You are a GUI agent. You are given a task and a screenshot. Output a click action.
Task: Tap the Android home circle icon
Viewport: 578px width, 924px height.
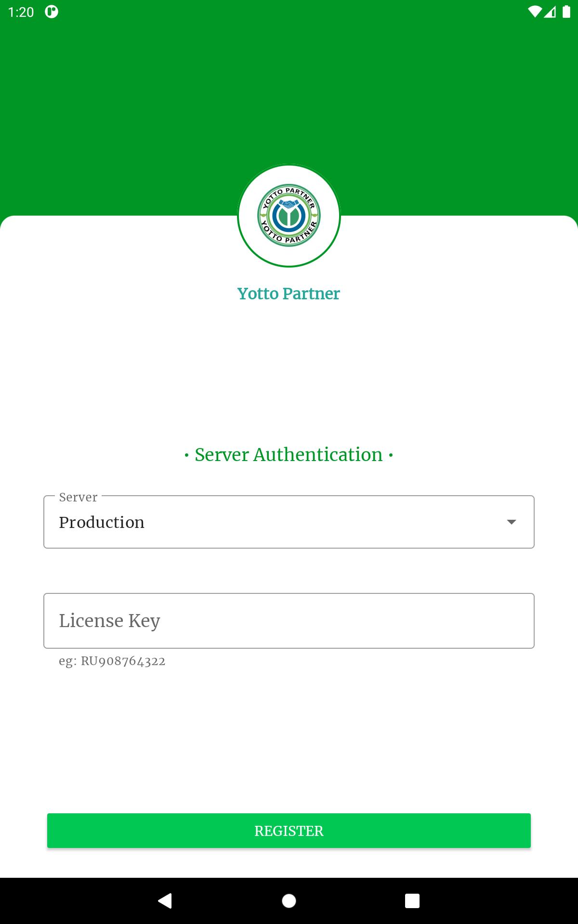point(289,900)
